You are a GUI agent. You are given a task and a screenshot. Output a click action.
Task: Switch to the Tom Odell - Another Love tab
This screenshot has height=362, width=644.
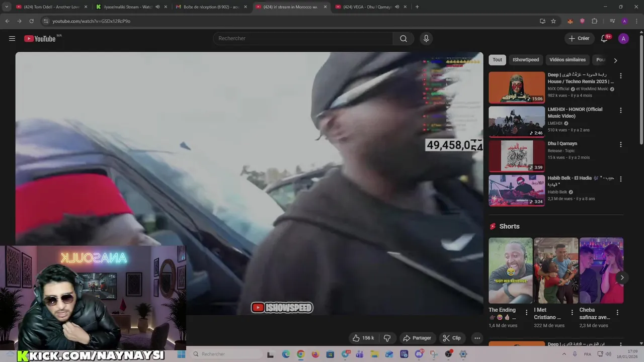[51, 7]
